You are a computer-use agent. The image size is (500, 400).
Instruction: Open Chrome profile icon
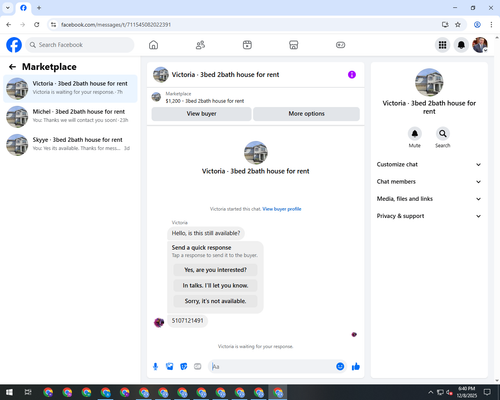(477, 25)
